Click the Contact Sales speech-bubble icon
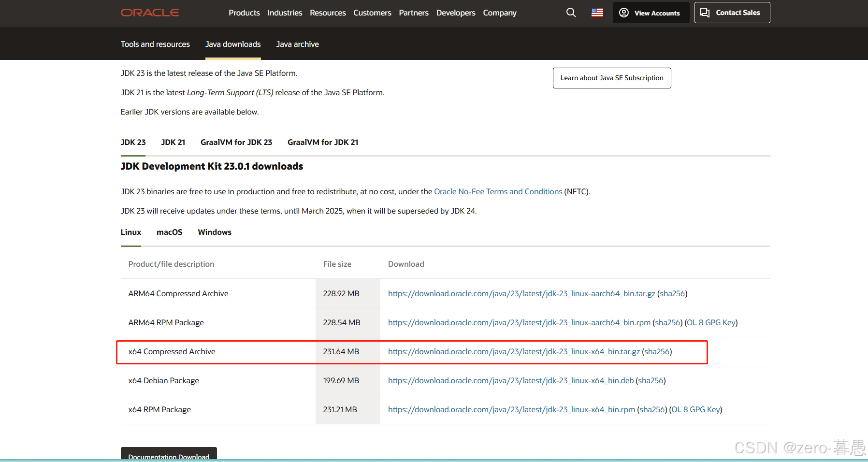 click(704, 13)
